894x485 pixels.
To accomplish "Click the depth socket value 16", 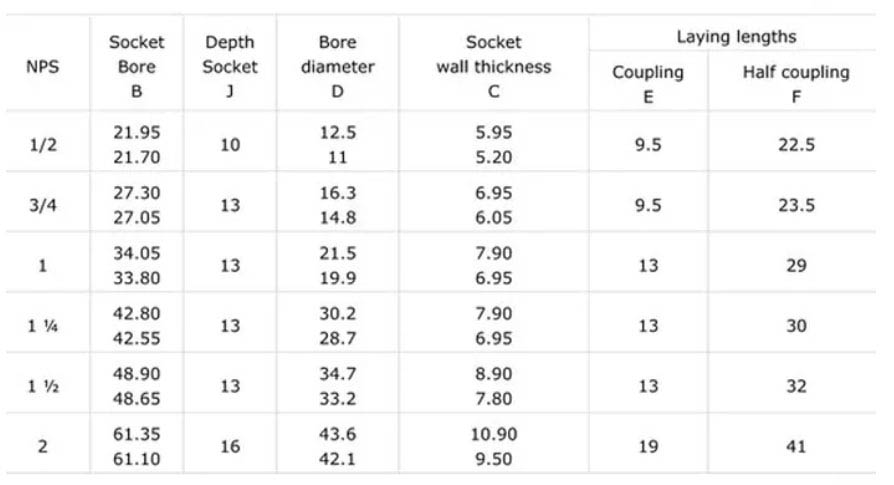I will [x=230, y=446].
